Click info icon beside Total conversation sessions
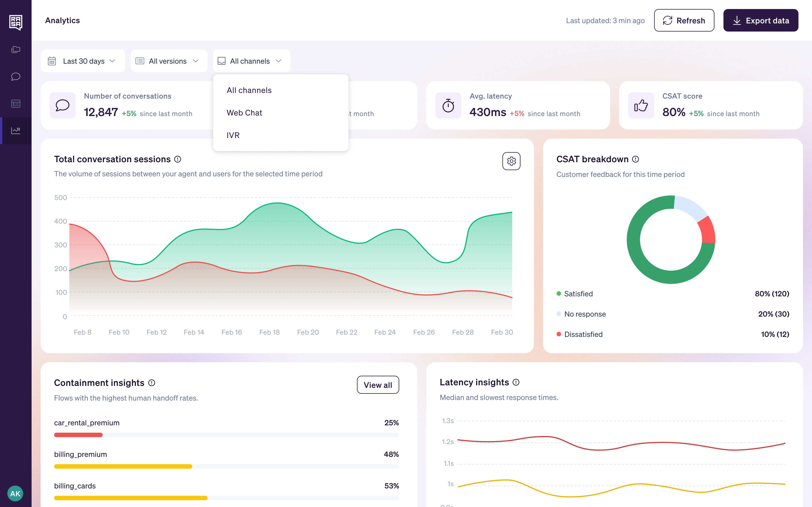This screenshot has height=507, width=812. 178,159
